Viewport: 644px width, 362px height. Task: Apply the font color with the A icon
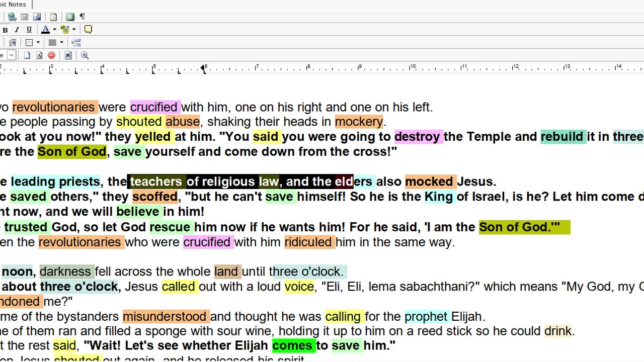pyautogui.click(x=45, y=30)
